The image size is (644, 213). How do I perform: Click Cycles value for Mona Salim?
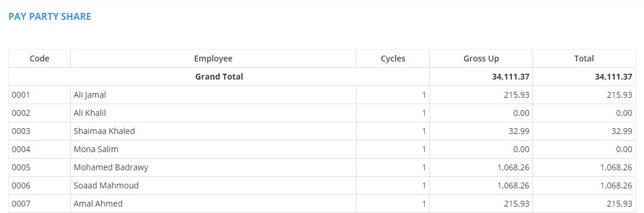pos(424,149)
